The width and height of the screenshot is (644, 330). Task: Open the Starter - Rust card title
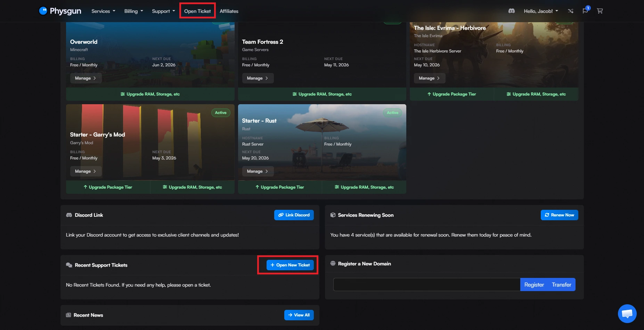(259, 121)
